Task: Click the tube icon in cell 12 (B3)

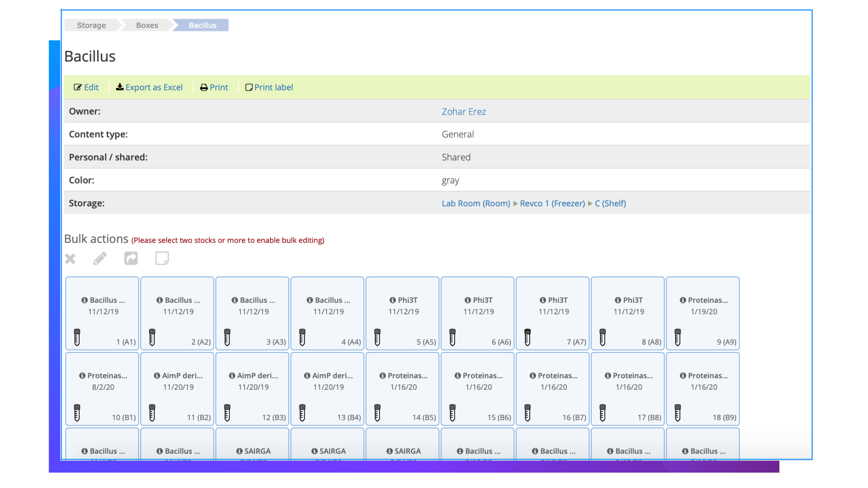Action: point(227,413)
